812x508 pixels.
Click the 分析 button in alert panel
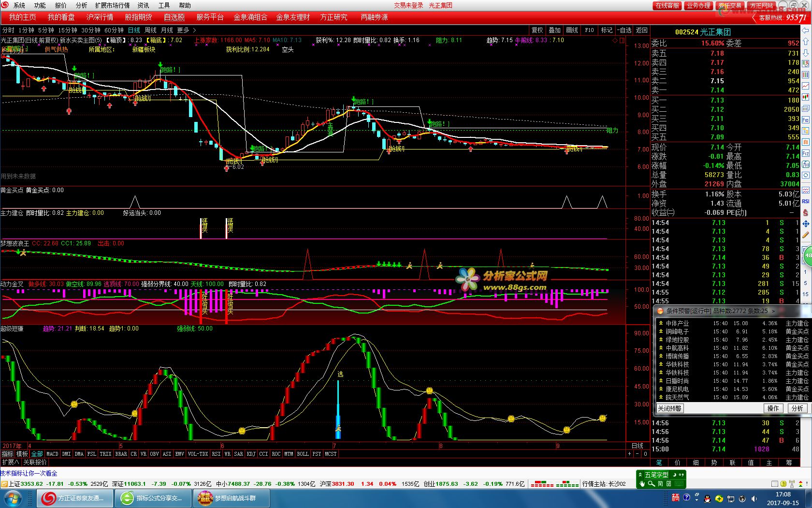797,408
